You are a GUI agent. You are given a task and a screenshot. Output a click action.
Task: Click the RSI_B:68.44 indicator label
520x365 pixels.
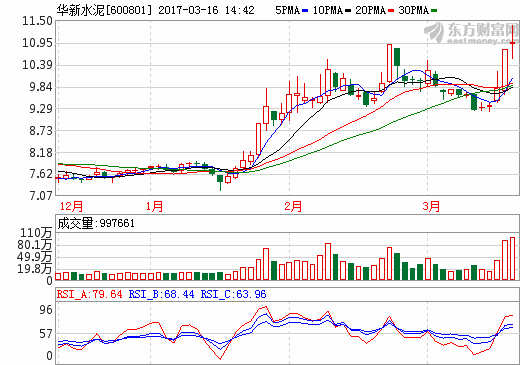pos(161,294)
